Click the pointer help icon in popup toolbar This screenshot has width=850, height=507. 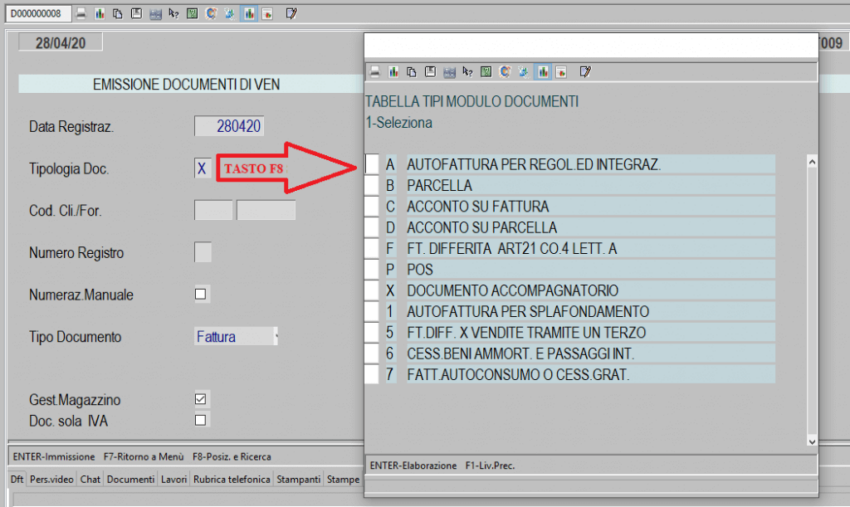(x=467, y=72)
